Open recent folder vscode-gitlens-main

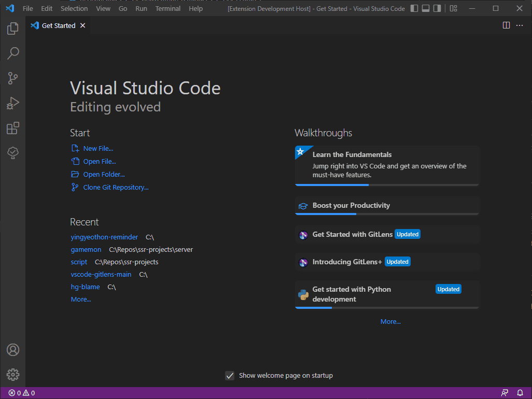coord(101,274)
